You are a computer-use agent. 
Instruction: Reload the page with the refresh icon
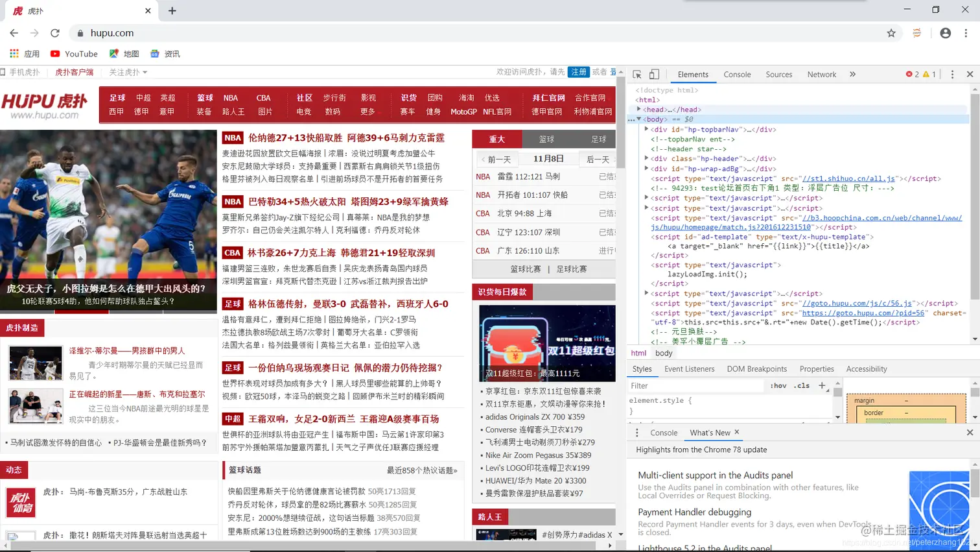(x=54, y=32)
